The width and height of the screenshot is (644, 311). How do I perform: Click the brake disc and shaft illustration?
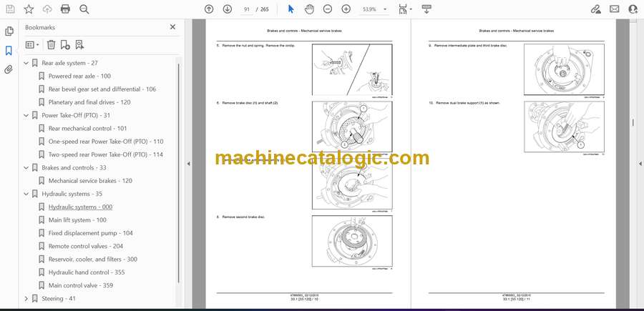(352, 127)
